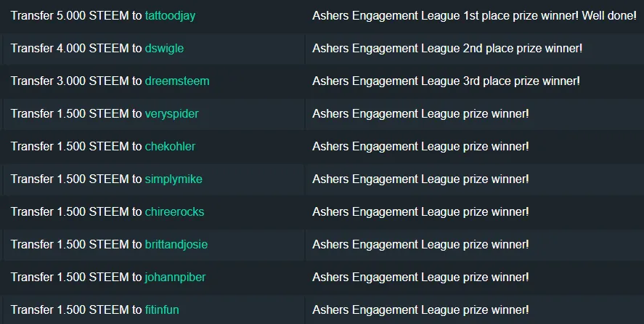
Task: Visit the veryspider account link
Action: (171, 113)
